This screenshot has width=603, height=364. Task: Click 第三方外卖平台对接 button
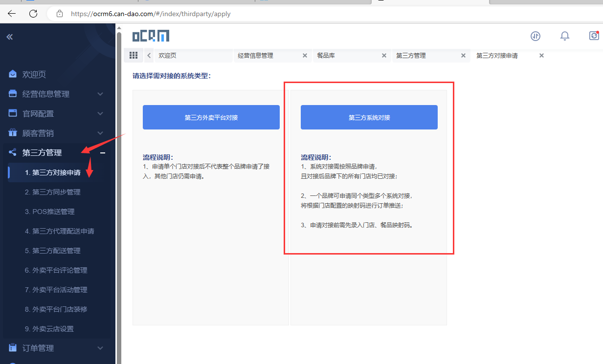211,117
